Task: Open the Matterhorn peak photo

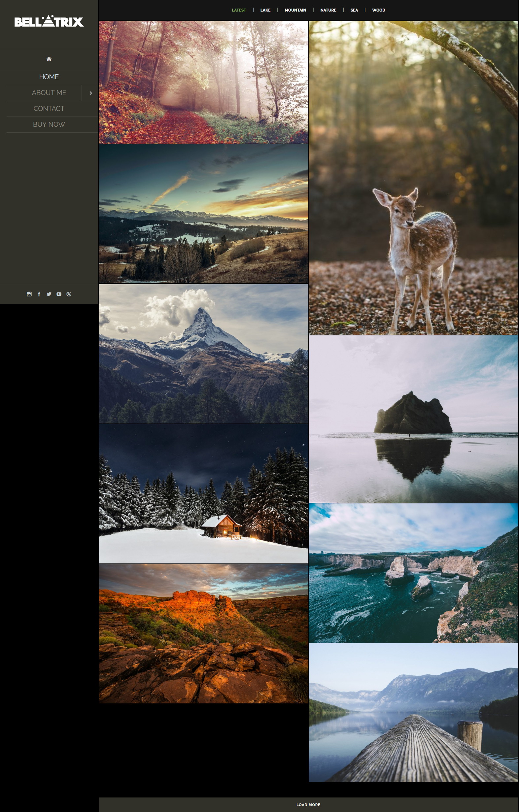Action: pyautogui.click(x=204, y=354)
